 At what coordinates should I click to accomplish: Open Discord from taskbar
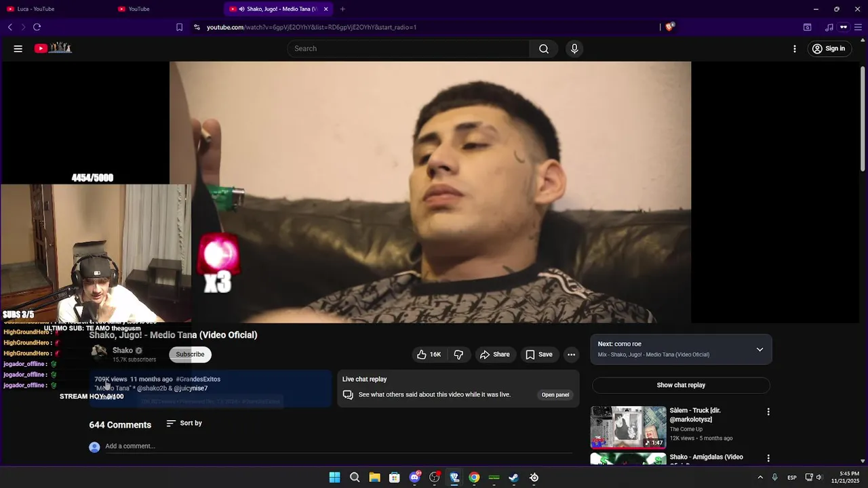coord(414,478)
